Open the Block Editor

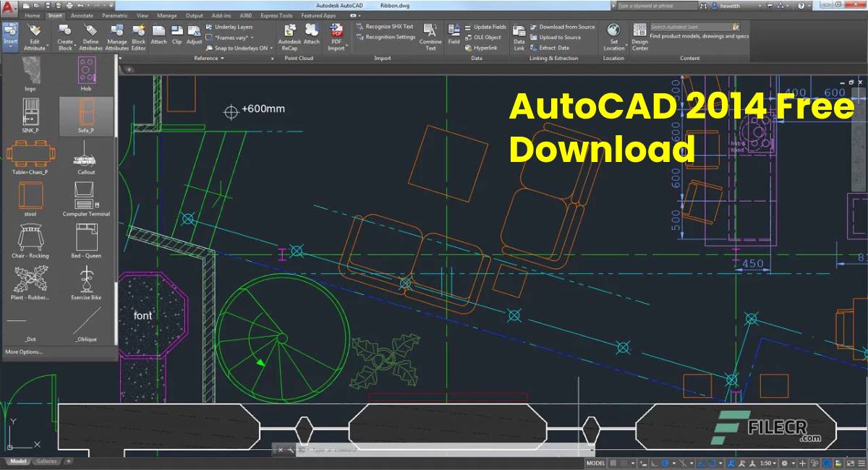coord(139,36)
